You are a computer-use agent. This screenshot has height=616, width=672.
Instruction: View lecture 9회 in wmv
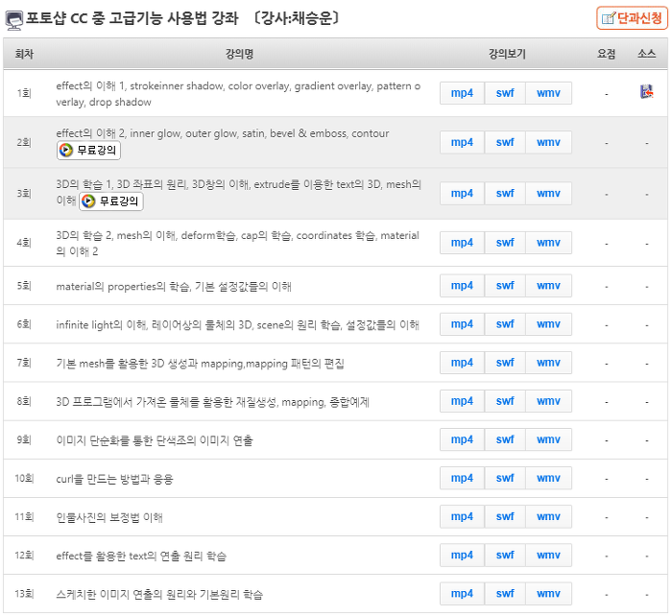548,440
